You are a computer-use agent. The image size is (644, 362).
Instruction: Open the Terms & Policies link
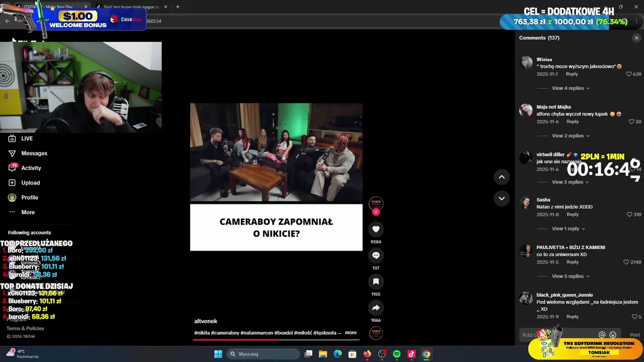pos(25,328)
